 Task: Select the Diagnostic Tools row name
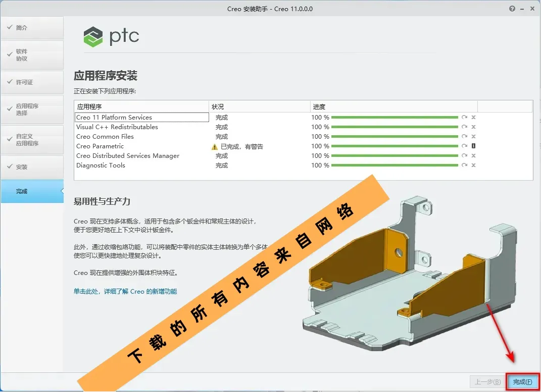coord(101,165)
